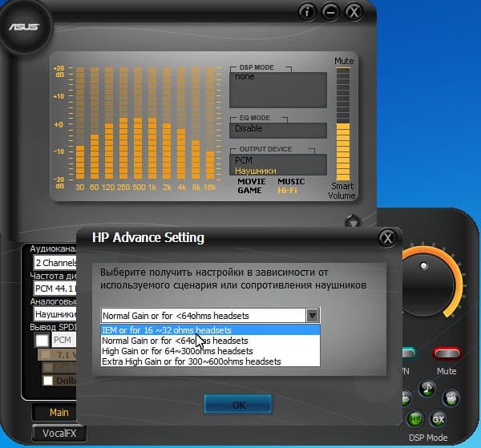Choose High Gain 64~300ohms headsets option

210,351
